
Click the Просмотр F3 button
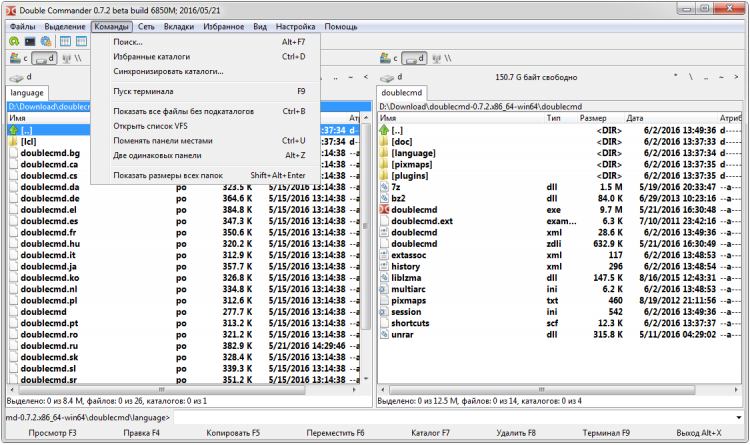click(53, 433)
